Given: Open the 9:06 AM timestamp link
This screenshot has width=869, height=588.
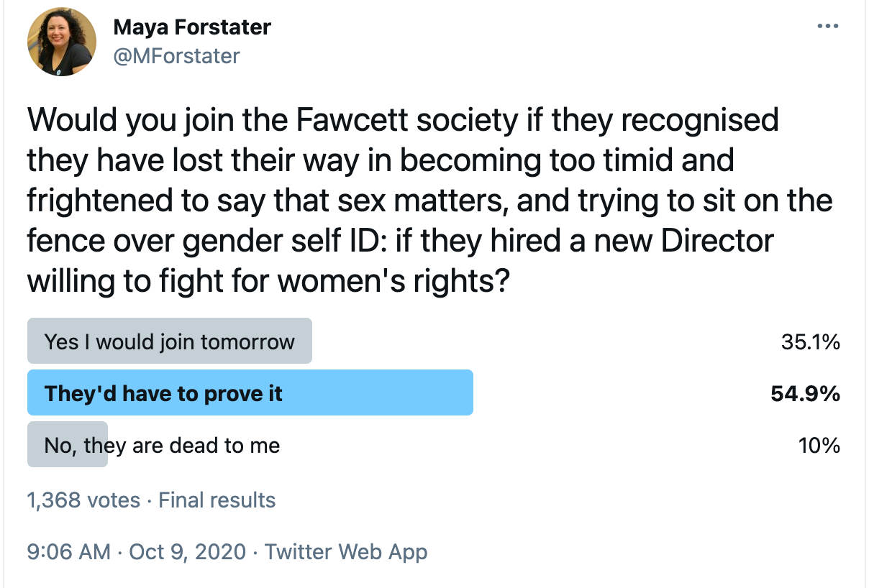Looking at the screenshot, I should click(68, 552).
